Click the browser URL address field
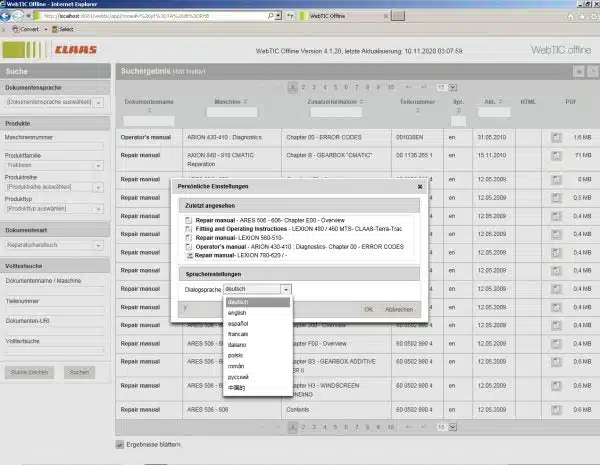This screenshot has width=600, height=465. tap(154, 16)
